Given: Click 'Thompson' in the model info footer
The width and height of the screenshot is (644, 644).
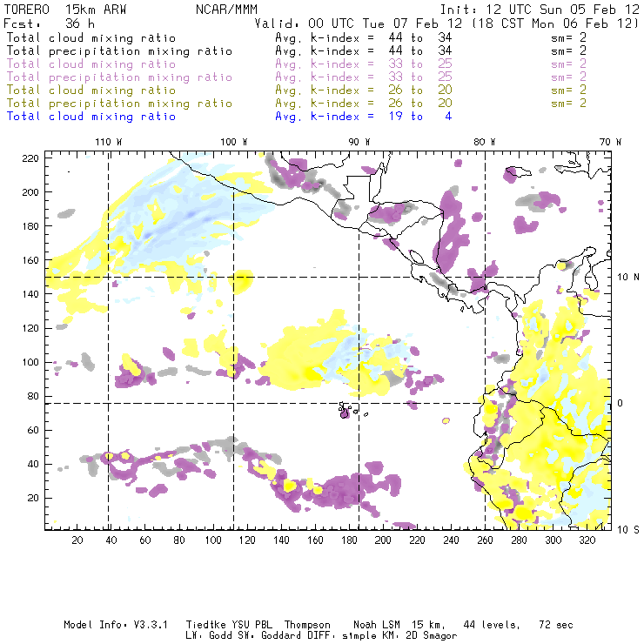Looking at the screenshot, I should tap(307, 625).
